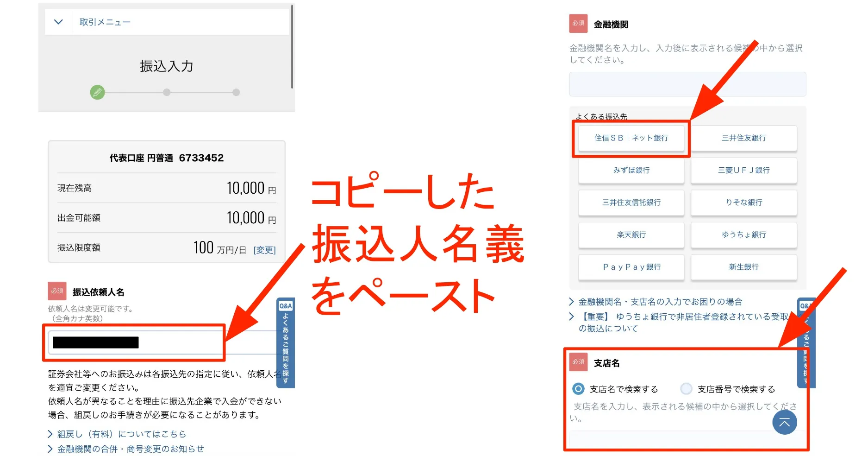Switch to 支店番号で検索する search mode
This screenshot has height=456, width=868.
pos(686,389)
